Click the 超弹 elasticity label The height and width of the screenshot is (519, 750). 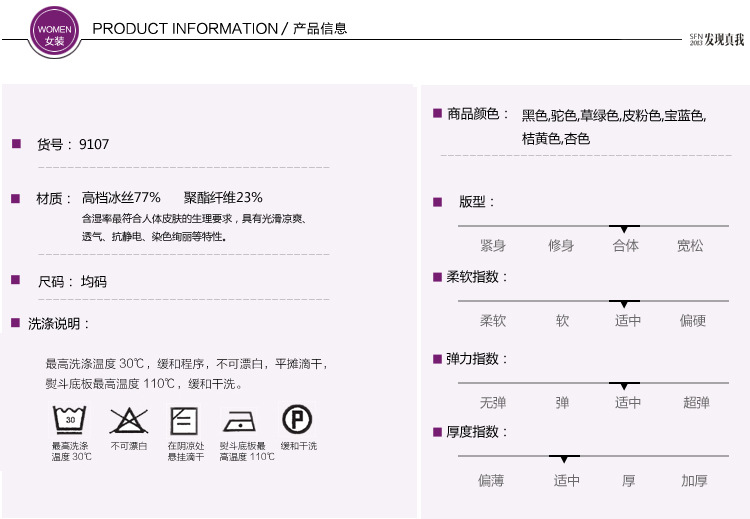pos(696,403)
